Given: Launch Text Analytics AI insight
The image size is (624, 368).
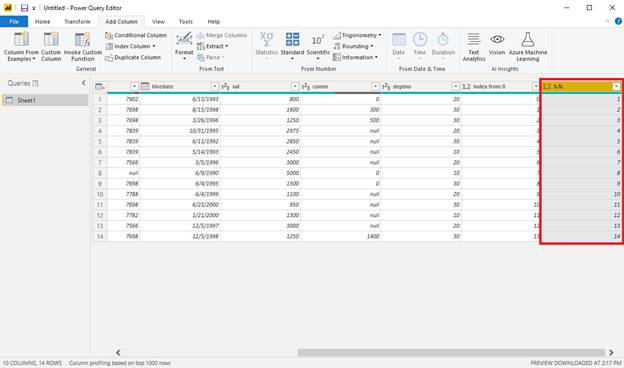Looking at the screenshot, I should tap(474, 47).
